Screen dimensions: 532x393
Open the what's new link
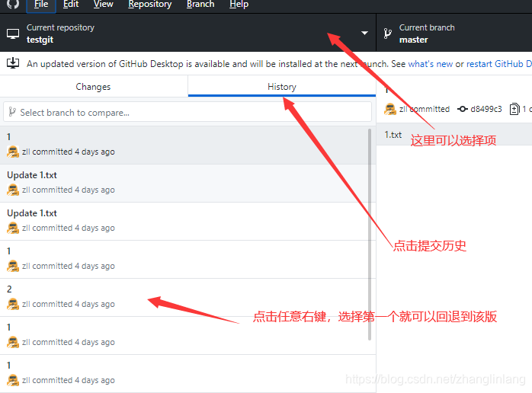click(x=430, y=64)
